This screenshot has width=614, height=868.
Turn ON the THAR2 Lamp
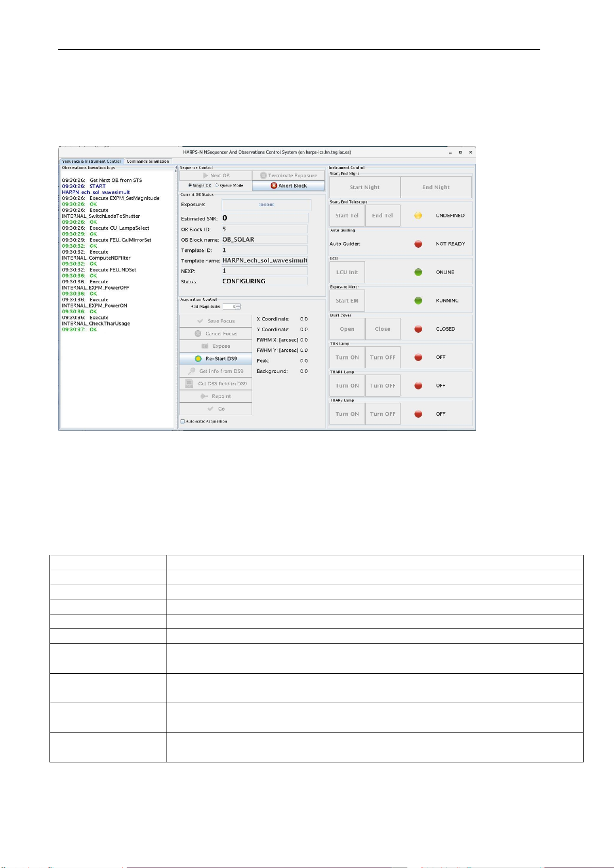347,414
